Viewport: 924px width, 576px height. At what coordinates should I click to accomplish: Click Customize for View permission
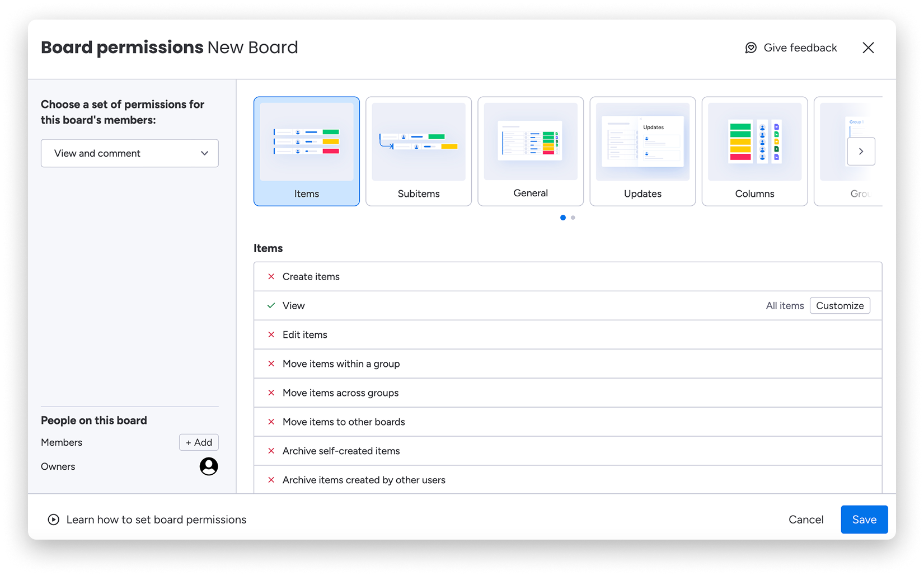[x=839, y=306]
